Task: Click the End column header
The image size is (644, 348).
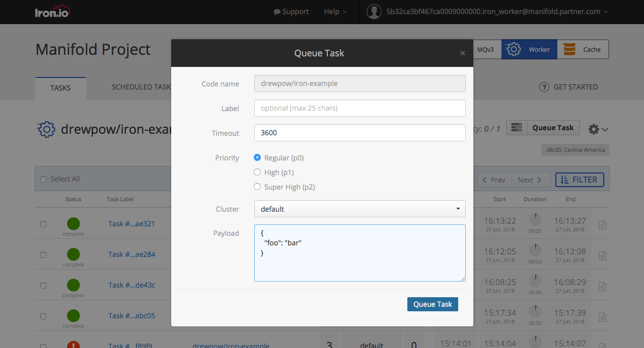Action: (570, 199)
